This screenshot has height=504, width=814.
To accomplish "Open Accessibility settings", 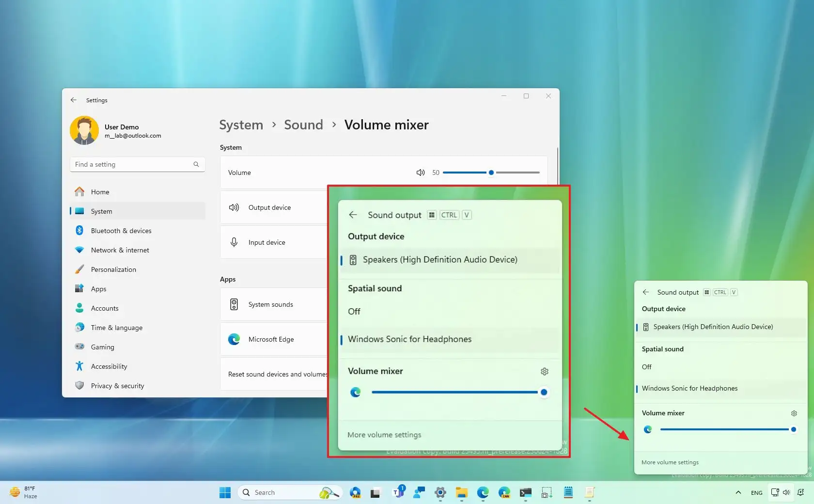I will point(138,366).
